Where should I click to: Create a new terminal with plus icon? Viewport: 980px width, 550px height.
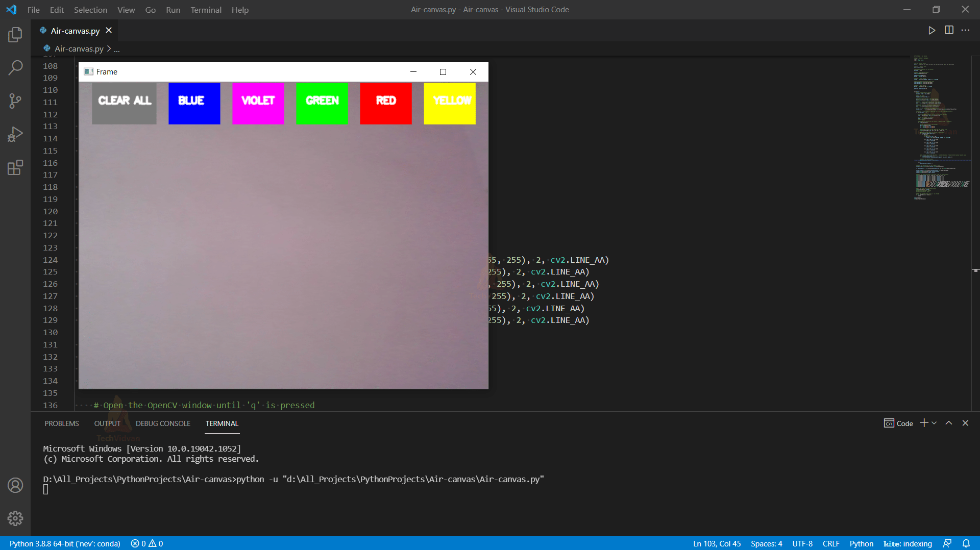pos(923,423)
